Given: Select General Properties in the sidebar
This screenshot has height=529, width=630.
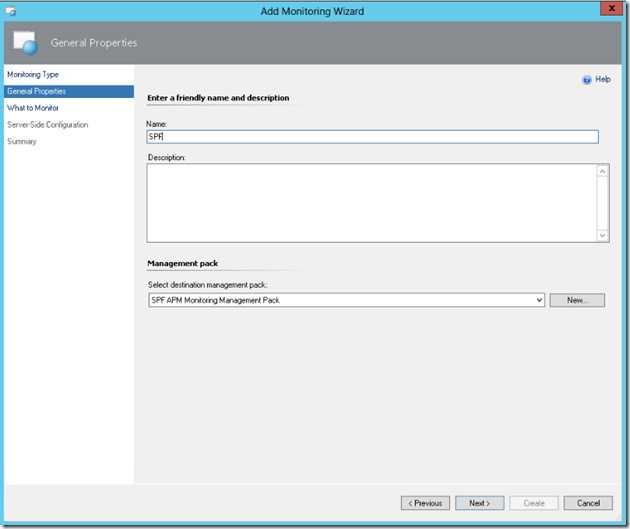Looking at the screenshot, I should (37, 91).
